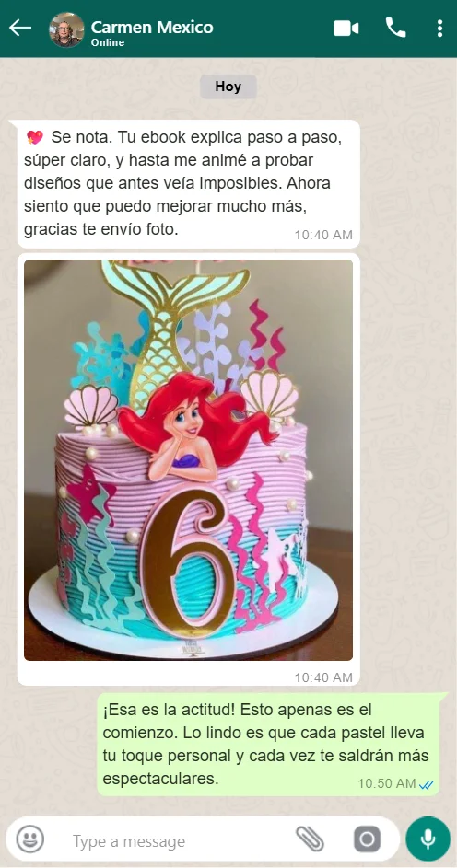Click the blue double-check read receipt
This screenshot has height=868, width=457.
point(426,784)
